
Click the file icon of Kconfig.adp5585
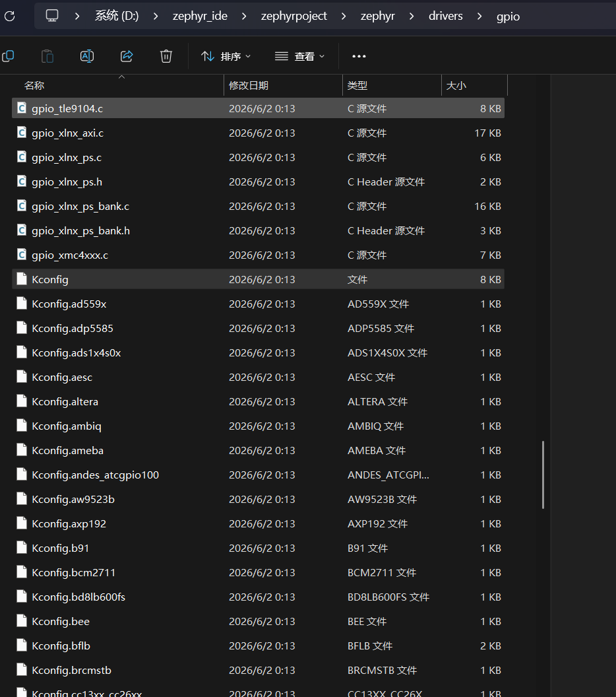click(x=21, y=328)
